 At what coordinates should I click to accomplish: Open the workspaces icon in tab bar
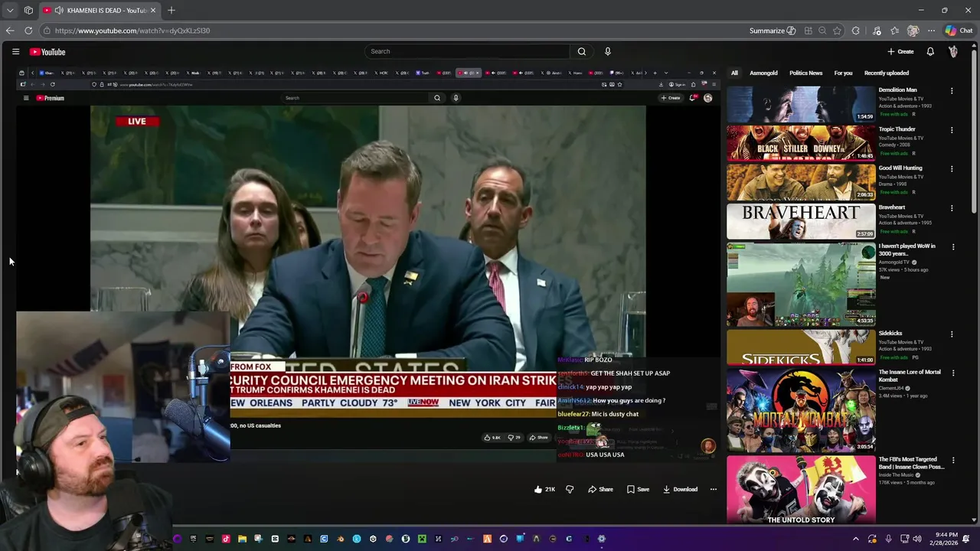28,10
